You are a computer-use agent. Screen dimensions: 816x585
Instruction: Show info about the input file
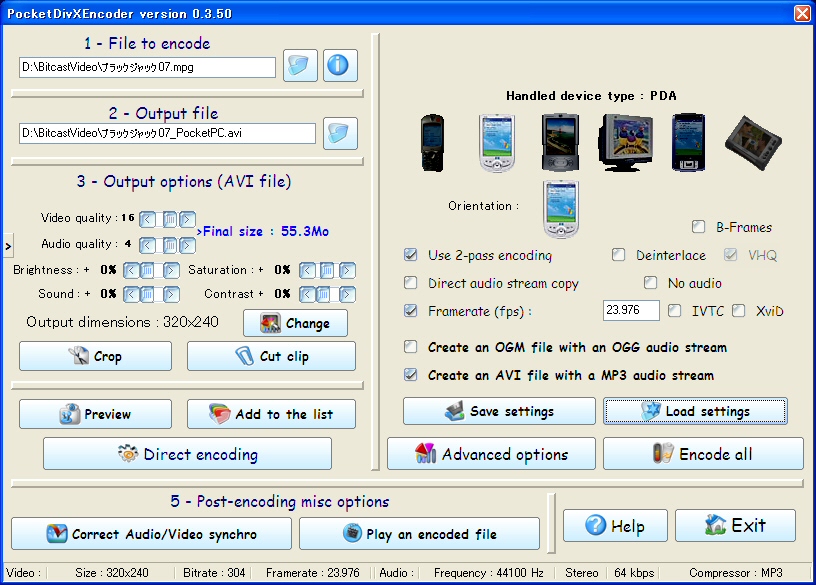tap(340, 66)
